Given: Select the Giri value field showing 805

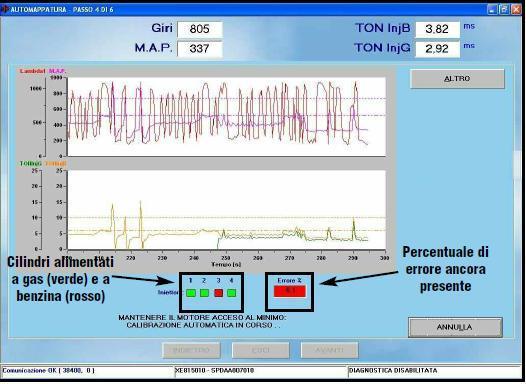Looking at the screenshot, I should [200, 29].
